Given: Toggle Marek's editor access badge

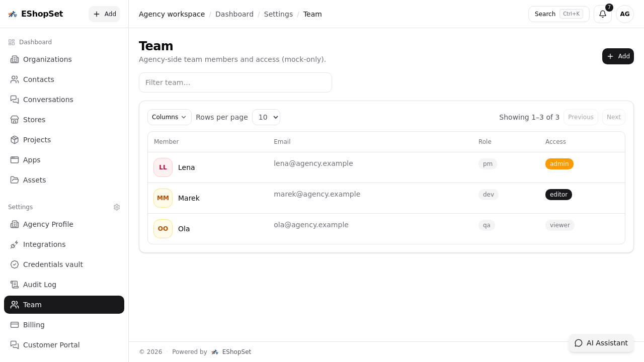Looking at the screenshot, I should point(558,195).
